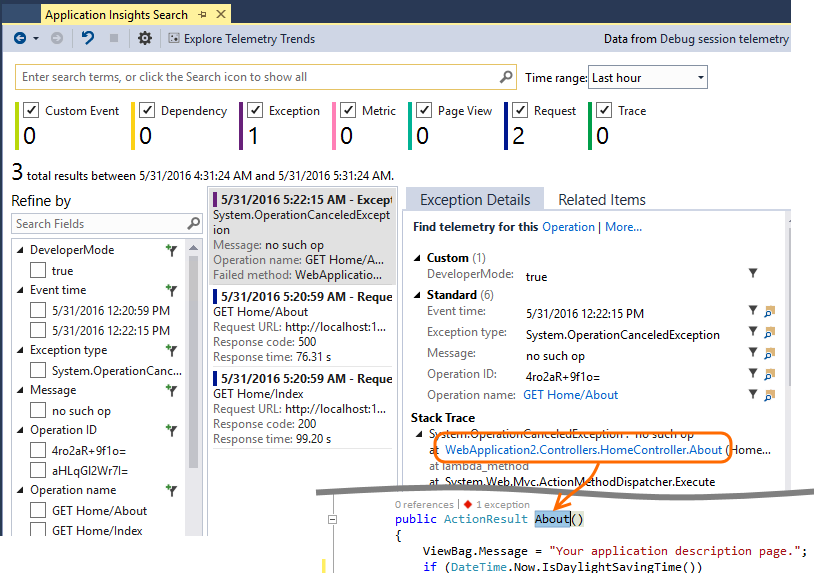Toggle the Request telemetry checkbox
Screen dimensions: 814x573
[520, 110]
